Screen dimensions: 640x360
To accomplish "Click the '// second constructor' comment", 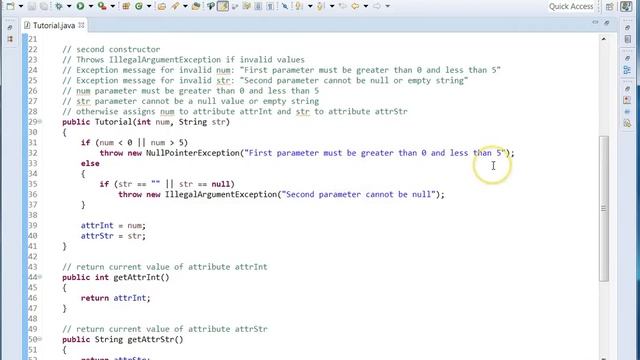I will pyautogui.click(x=111, y=49).
